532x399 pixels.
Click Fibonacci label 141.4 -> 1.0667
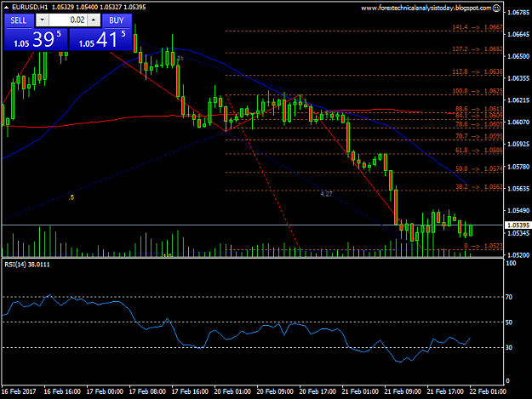pos(478,27)
